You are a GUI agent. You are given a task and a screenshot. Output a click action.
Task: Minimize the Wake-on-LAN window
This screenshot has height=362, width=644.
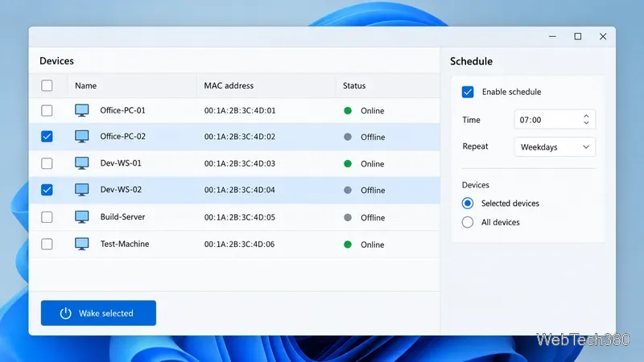click(x=552, y=36)
